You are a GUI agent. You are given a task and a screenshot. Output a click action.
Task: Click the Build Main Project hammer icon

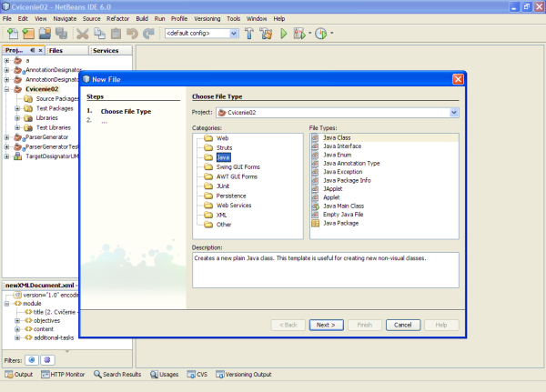pos(249,34)
